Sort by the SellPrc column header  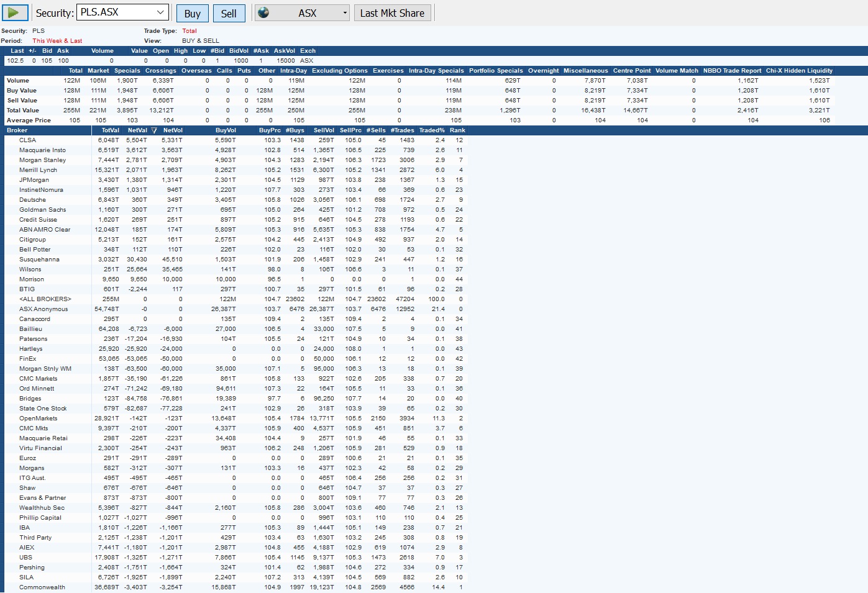click(350, 130)
